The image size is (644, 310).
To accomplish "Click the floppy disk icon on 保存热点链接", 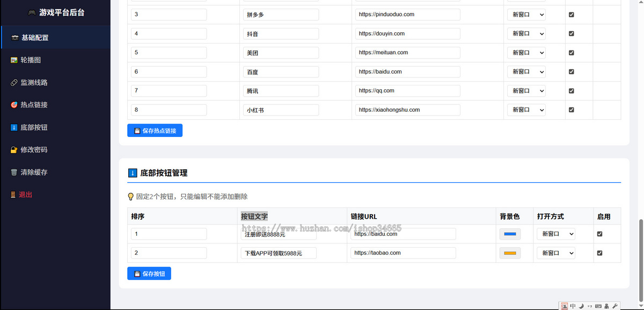I will [137, 131].
